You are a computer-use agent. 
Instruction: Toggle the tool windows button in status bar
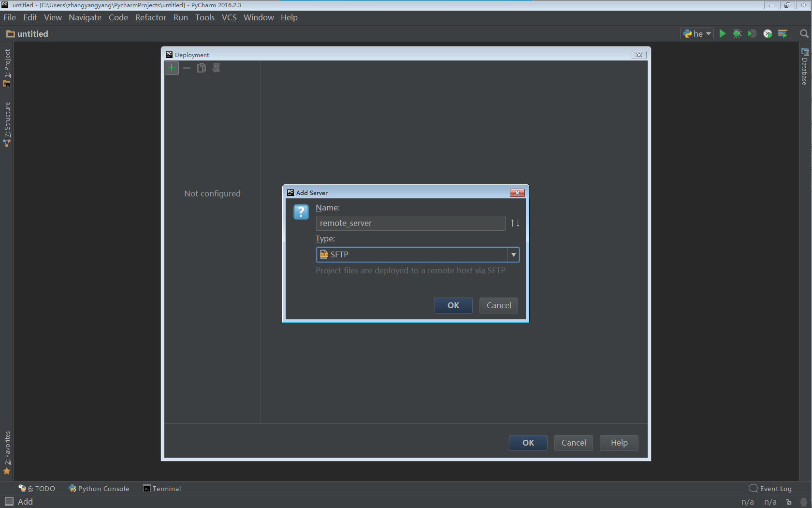9,502
